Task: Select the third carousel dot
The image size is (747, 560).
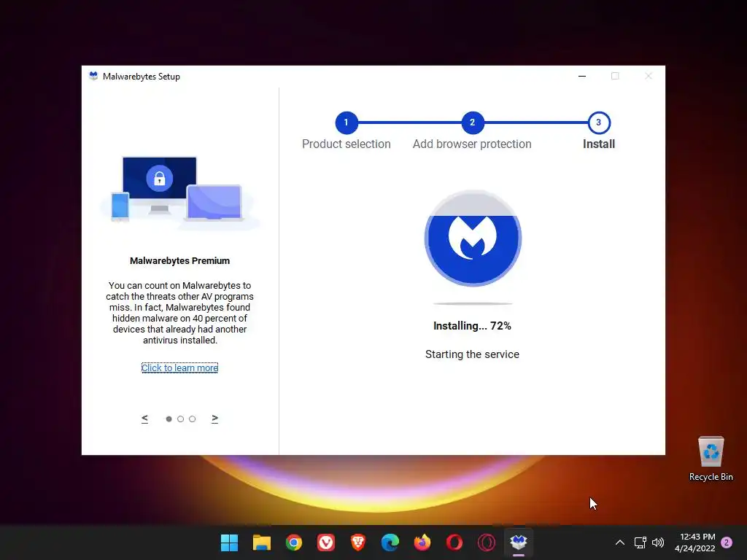Action: pos(193,419)
